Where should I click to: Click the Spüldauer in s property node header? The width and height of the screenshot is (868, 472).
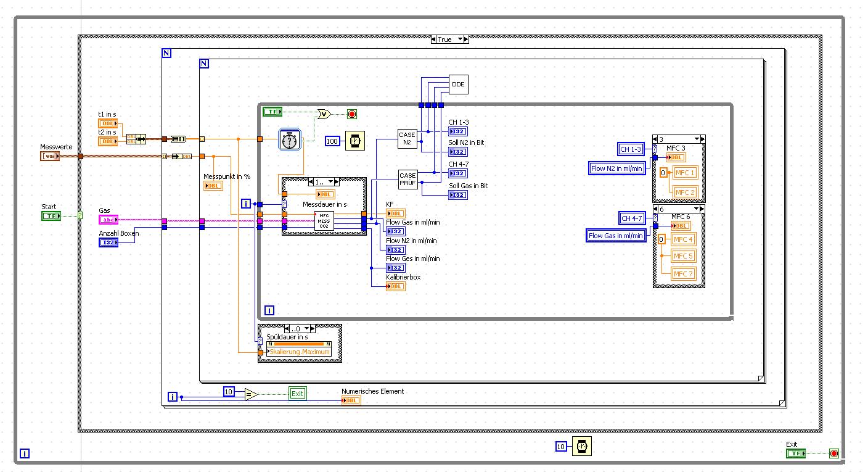pos(299,344)
